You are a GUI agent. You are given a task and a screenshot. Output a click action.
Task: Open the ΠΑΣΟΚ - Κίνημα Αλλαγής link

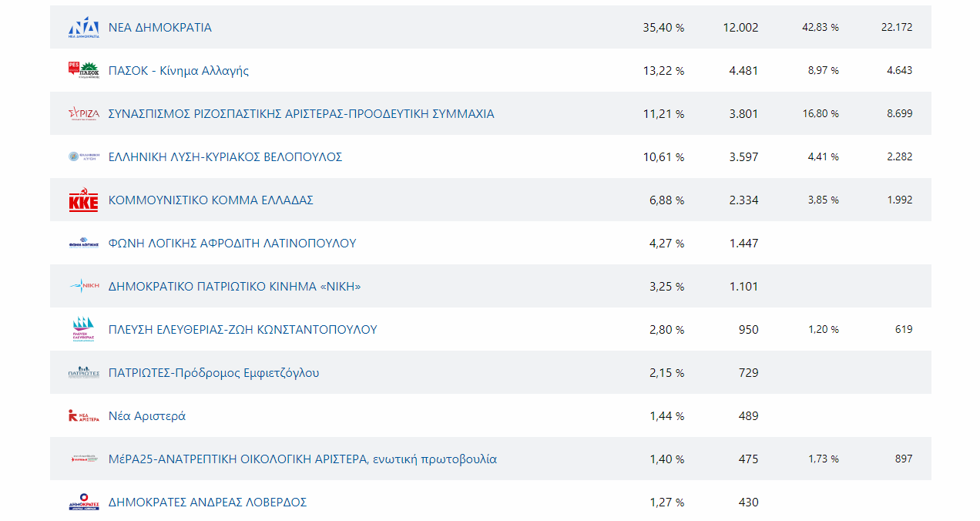[179, 70]
